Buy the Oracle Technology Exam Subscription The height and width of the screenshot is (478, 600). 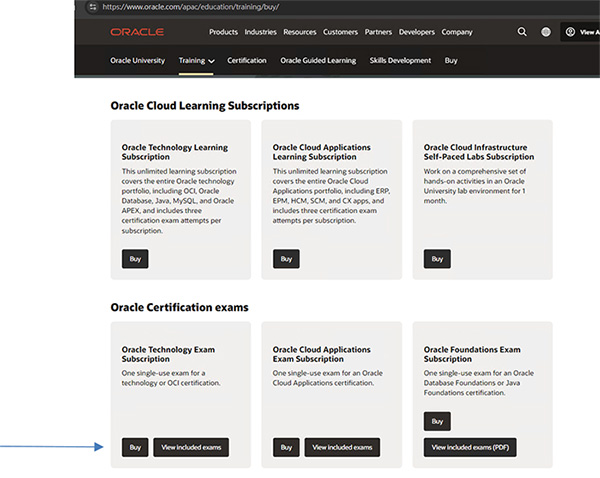coord(135,447)
